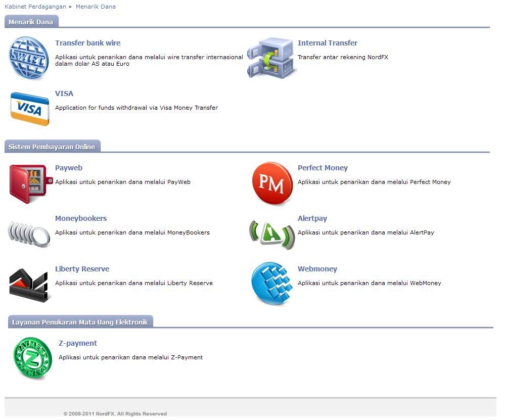Click 'penarikan dana melalui PayWeb' text
Screen dimensions: 506x420
pyautogui.click(x=123, y=182)
